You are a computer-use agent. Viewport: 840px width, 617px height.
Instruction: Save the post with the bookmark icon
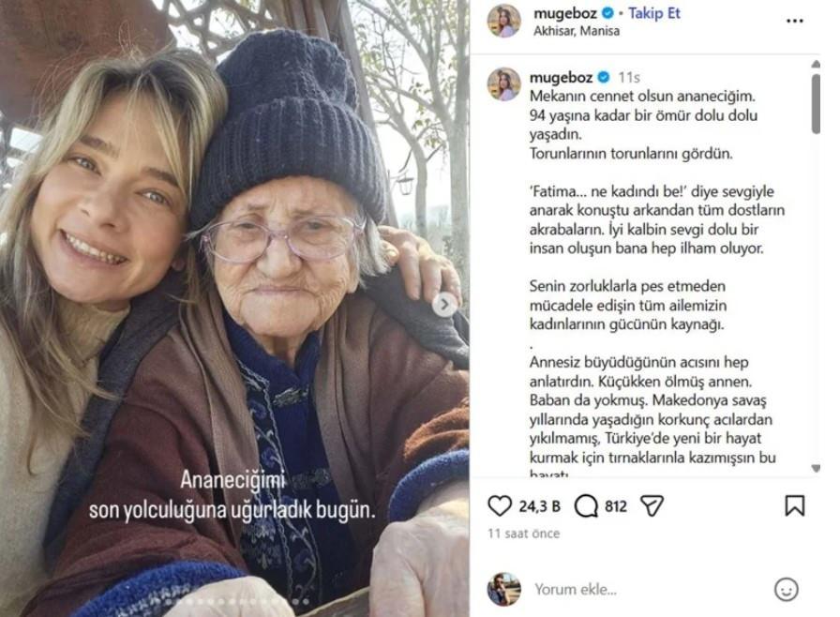point(795,505)
